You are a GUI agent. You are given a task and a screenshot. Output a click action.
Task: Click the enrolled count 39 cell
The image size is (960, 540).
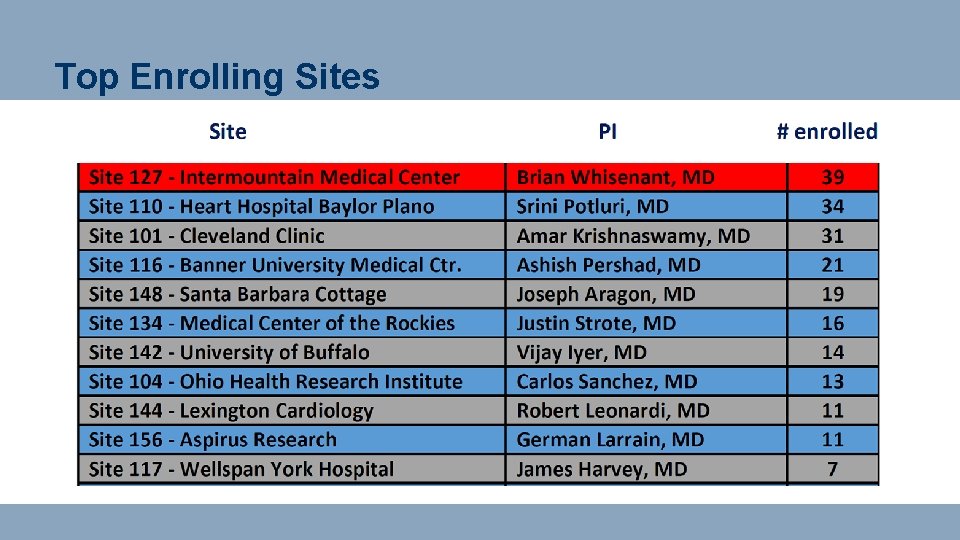tap(833, 178)
